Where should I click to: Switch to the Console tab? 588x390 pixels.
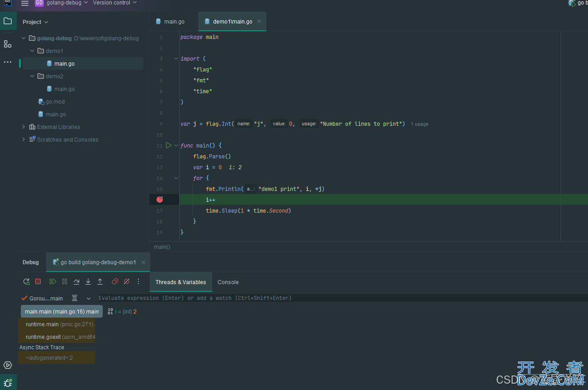[x=228, y=282]
